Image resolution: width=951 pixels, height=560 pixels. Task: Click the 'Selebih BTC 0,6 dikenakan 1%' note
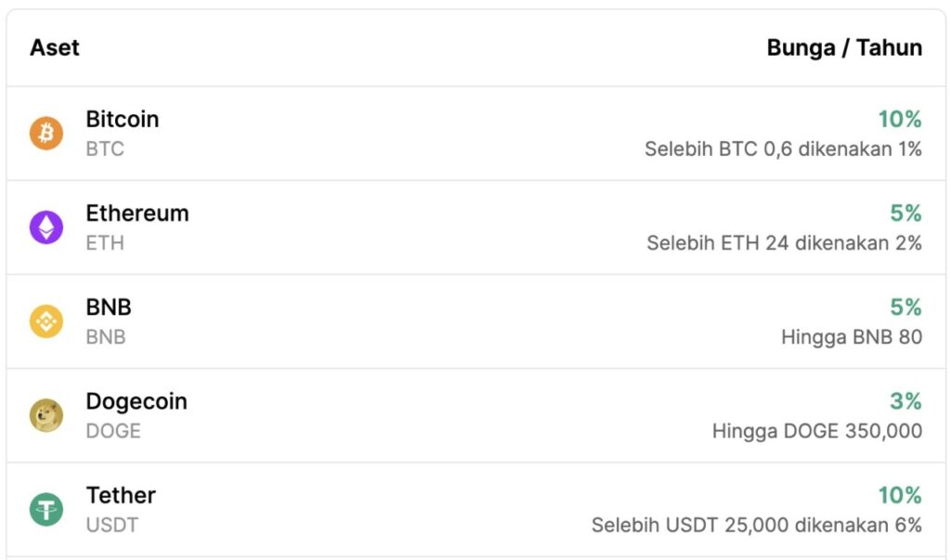[783, 150]
